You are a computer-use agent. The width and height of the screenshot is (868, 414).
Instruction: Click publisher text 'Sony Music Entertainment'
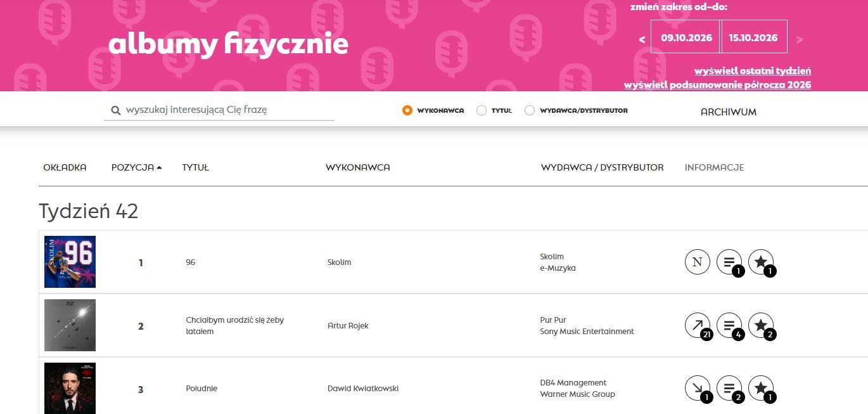587,331
